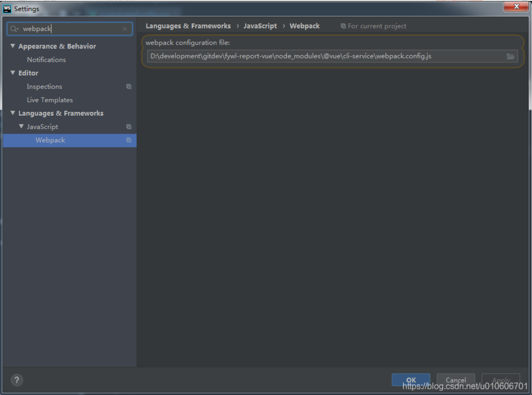The width and height of the screenshot is (532, 395).
Task: Click the project-level icon beside Inspections
Action: [x=128, y=87]
